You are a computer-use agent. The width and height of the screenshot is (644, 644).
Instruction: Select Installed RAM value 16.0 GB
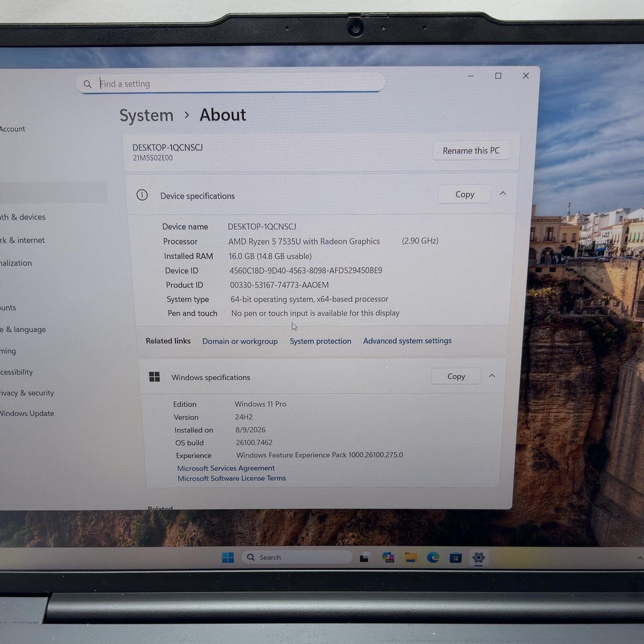coord(270,256)
